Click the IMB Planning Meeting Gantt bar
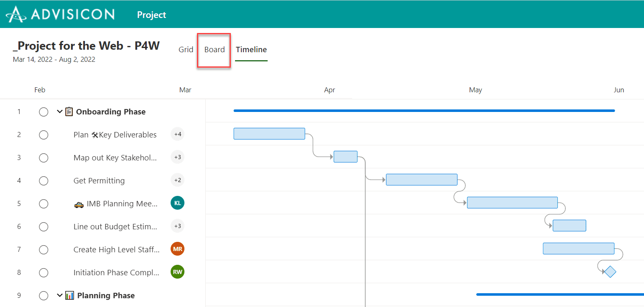 point(512,203)
